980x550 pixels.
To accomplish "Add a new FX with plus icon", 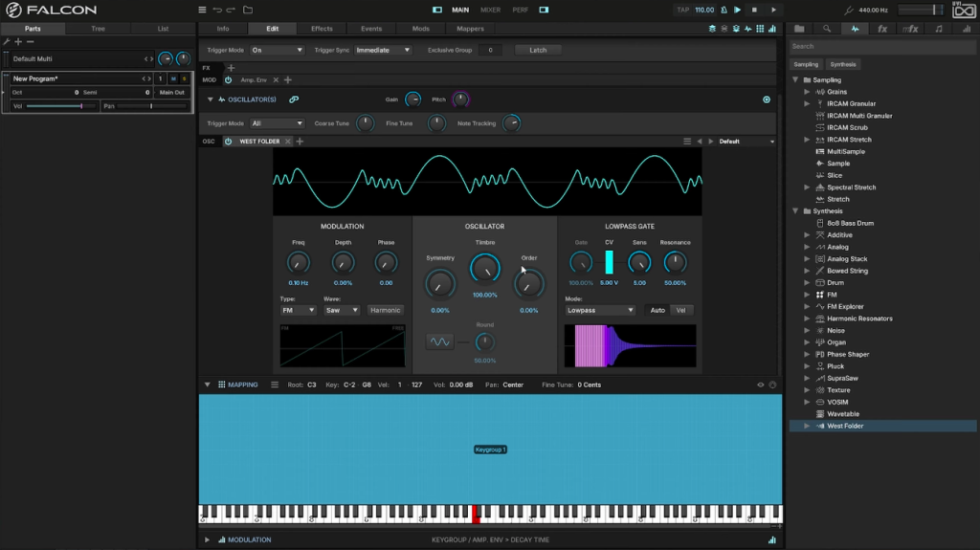I will (231, 68).
